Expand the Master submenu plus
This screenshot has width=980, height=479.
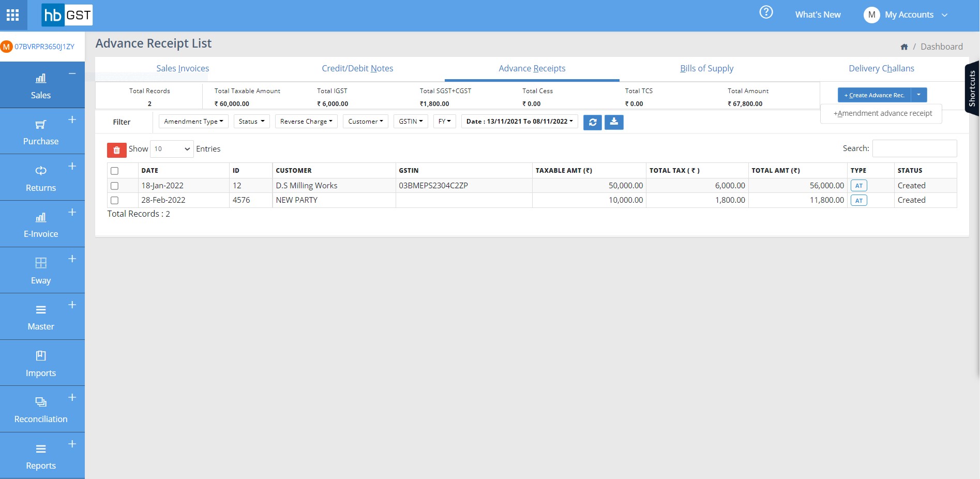pos(72,305)
